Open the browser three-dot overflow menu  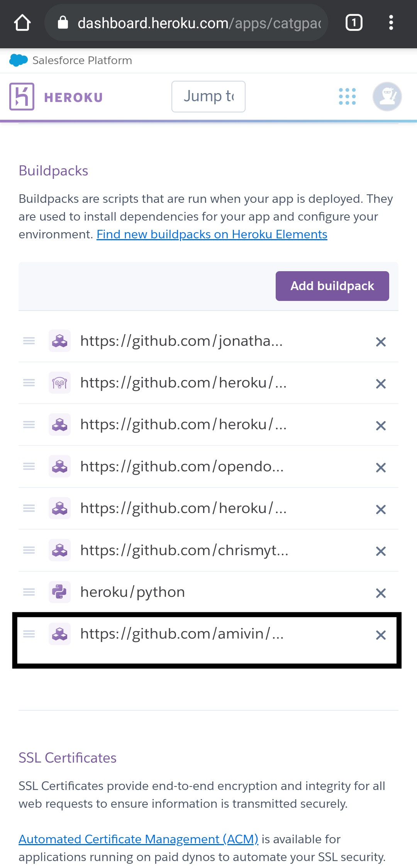[391, 23]
